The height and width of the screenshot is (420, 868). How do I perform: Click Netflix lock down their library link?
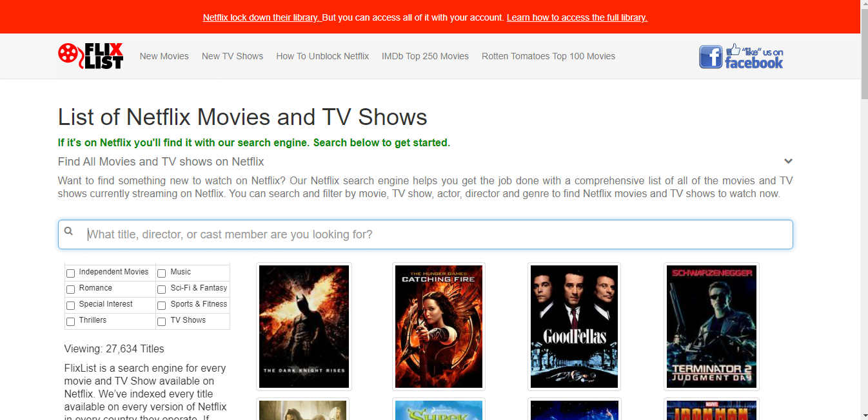click(261, 17)
